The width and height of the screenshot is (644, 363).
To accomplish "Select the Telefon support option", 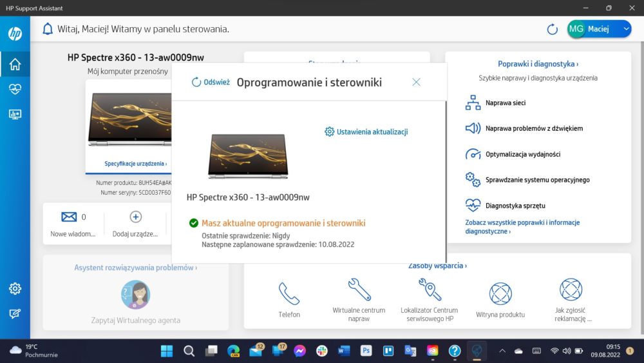I will pos(289,300).
